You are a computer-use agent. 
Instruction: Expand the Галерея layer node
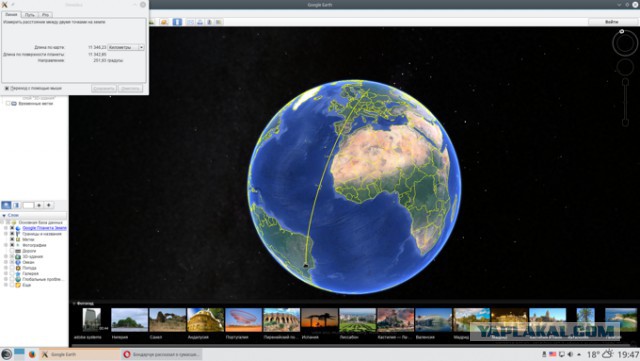tap(6, 274)
